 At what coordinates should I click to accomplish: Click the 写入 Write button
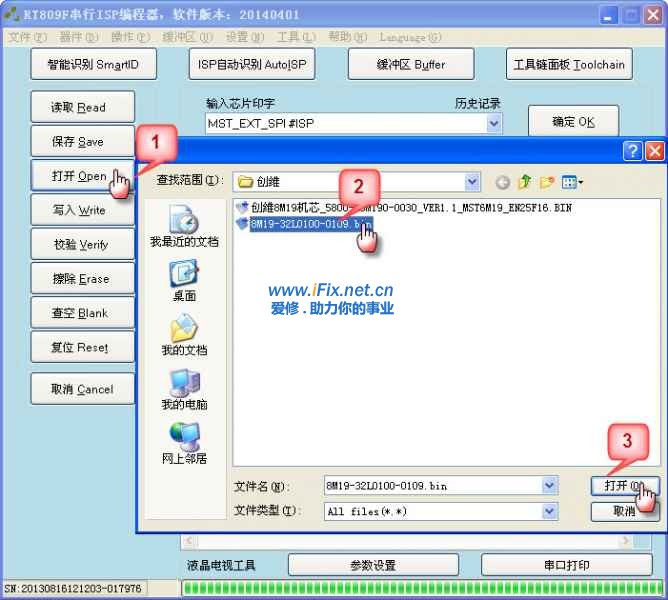pyautogui.click(x=79, y=210)
